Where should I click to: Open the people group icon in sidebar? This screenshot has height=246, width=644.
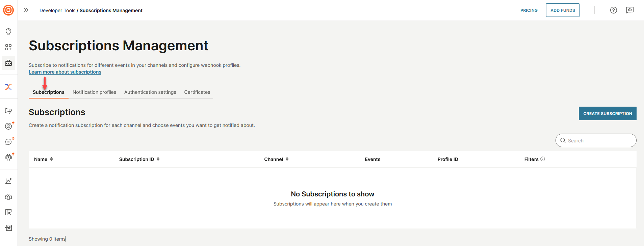click(x=8, y=197)
